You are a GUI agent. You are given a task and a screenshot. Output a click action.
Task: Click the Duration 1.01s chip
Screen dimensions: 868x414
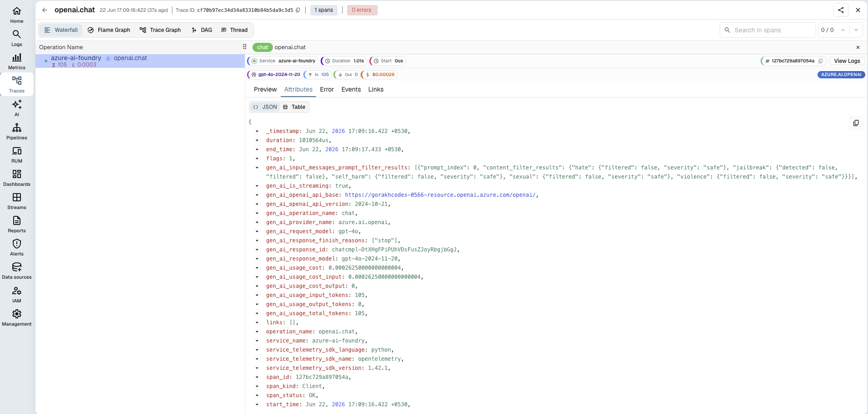click(344, 61)
